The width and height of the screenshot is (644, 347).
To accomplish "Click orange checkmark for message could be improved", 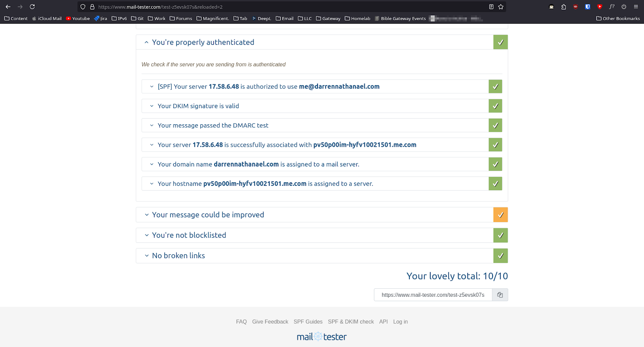I will click(500, 215).
